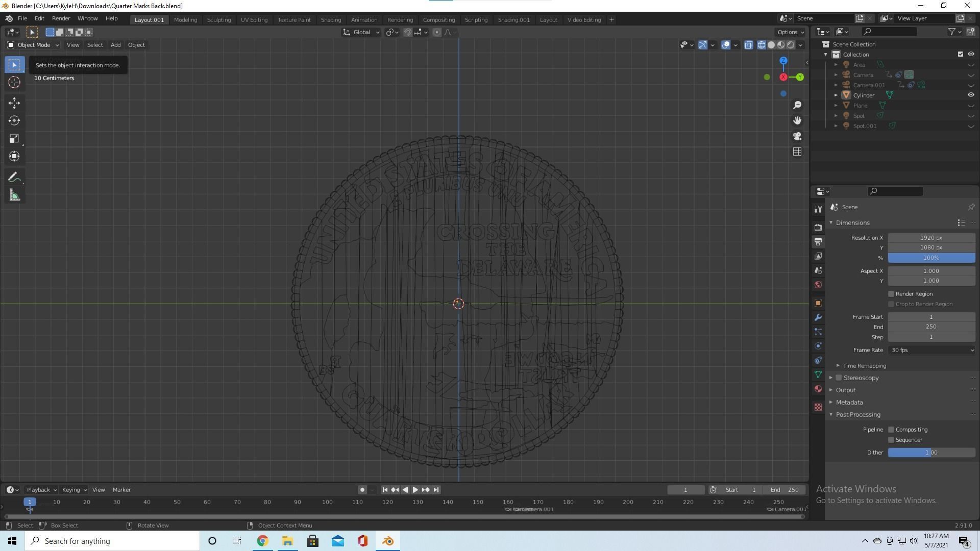Click the viewport zoom magnifier icon
This screenshot has width=980, height=551.
click(x=797, y=105)
